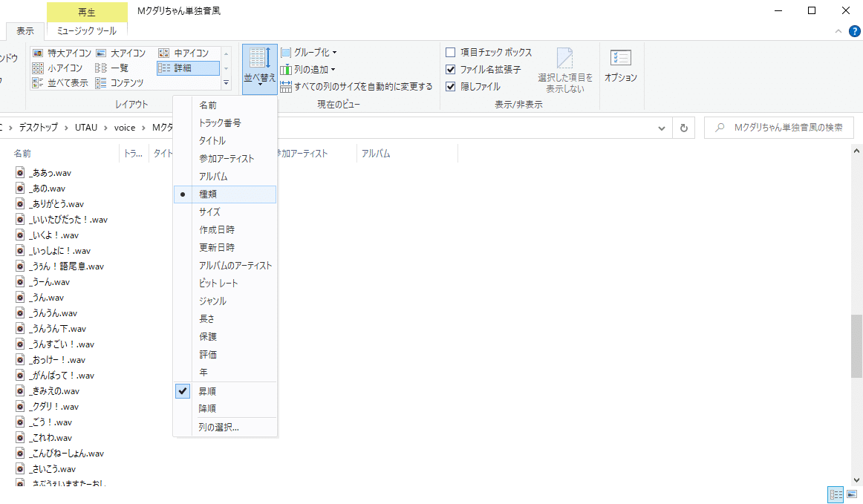Click 選択した項目を表示しない button

pyautogui.click(x=565, y=71)
